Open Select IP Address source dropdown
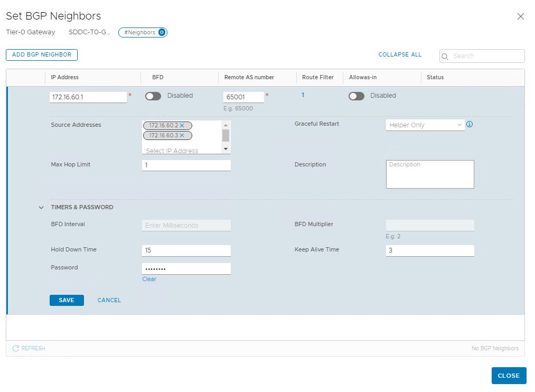Image resolution: width=535 pixels, height=392 pixels. point(180,151)
